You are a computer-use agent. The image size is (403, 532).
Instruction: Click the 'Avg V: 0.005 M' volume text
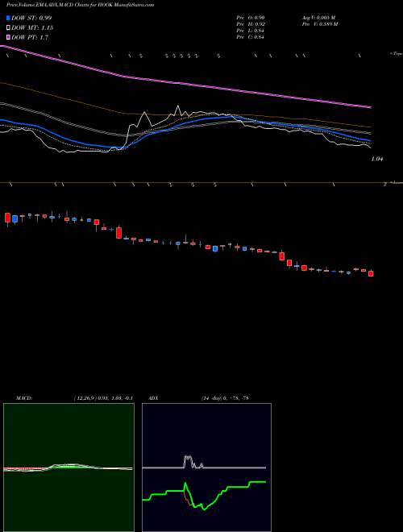[x=318, y=18]
